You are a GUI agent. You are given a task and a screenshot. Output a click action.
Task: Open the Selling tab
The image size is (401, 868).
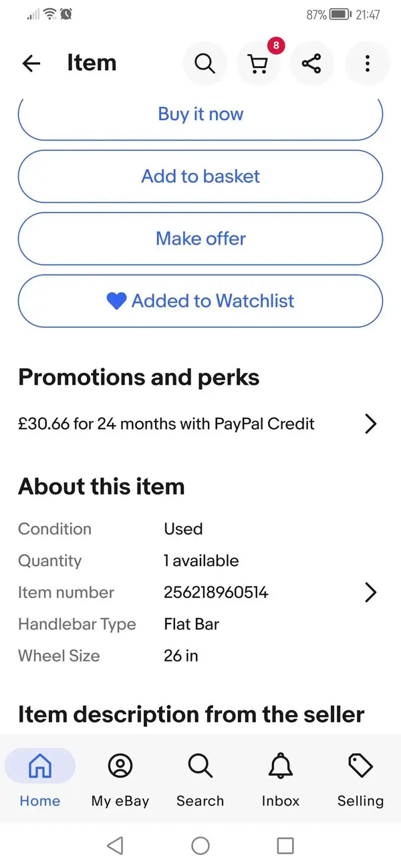360,778
